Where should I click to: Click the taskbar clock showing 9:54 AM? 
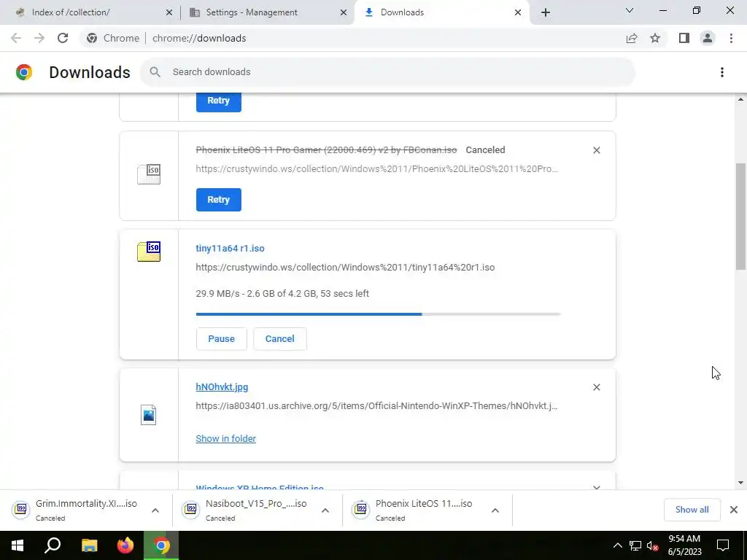click(684, 545)
